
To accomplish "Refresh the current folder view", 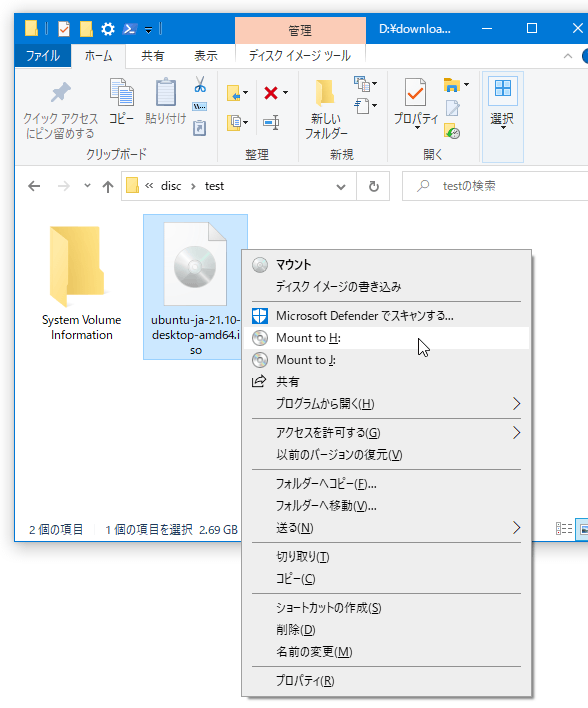I will [x=373, y=186].
